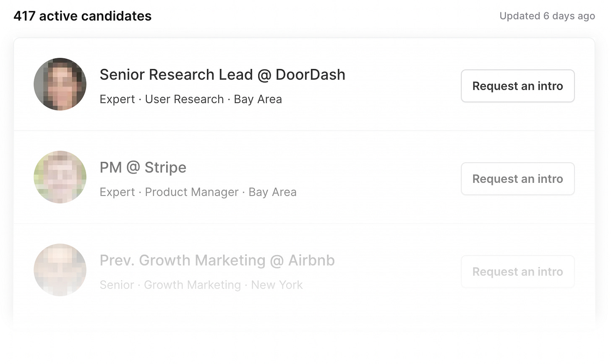
Task: Click the Growth Marketing specialty label
Action: point(192,285)
